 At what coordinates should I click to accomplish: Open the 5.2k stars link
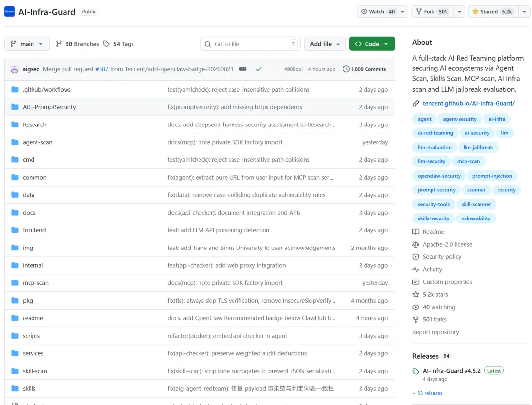tap(430, 294)
